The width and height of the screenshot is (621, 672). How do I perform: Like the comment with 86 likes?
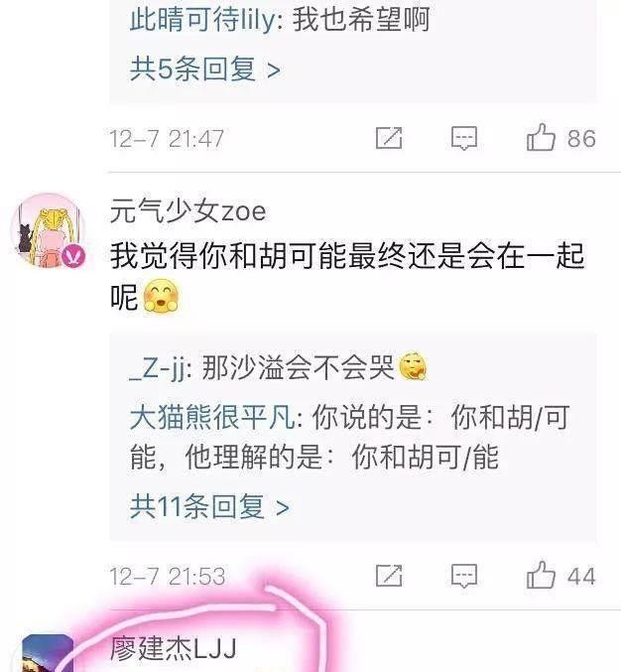[541, 138]
